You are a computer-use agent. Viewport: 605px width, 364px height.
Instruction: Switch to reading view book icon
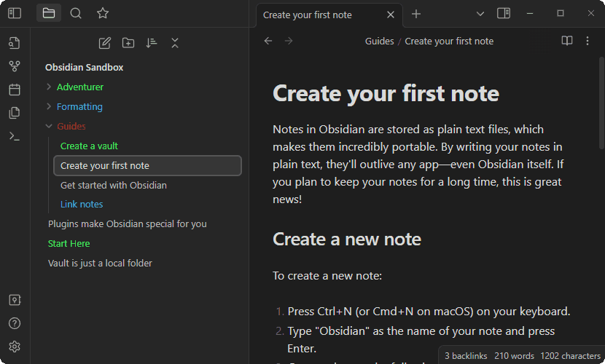pyautogui.click(x=567, y=41)
